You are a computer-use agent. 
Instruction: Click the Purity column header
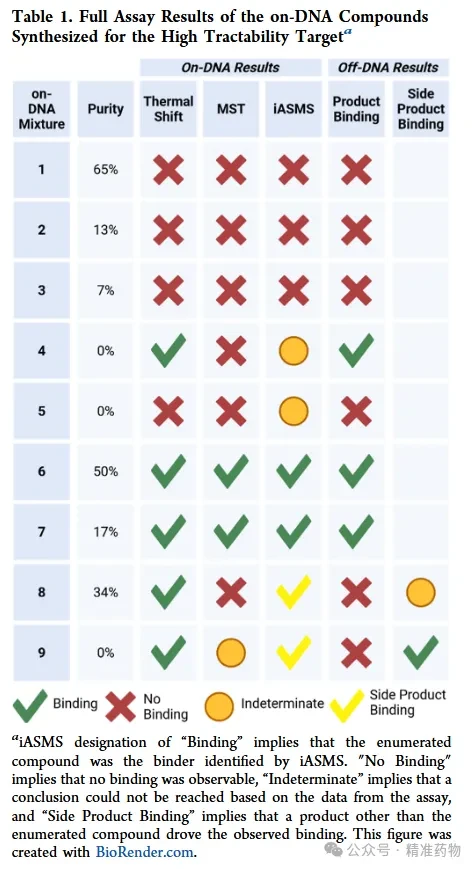(x=105, y=109)
